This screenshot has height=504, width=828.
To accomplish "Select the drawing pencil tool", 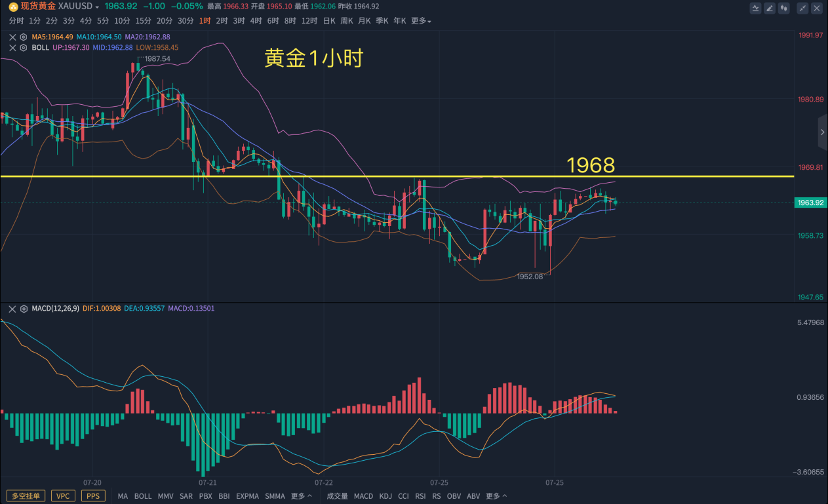I will 770,9.
